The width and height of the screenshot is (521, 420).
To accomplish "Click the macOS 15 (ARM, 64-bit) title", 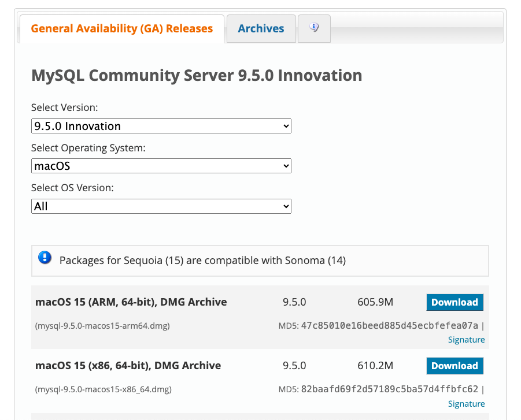I will (x=131, y=302).
